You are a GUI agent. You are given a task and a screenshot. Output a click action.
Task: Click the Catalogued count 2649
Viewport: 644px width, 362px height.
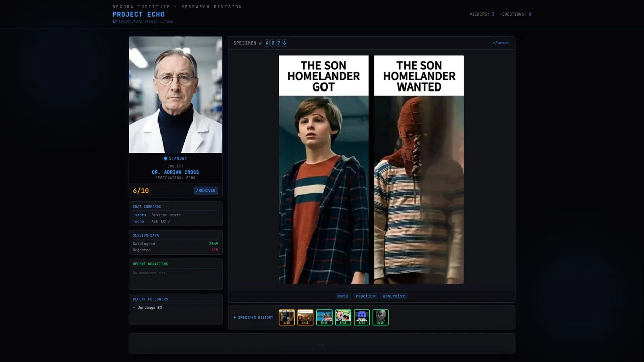click(x=214, y=244)
